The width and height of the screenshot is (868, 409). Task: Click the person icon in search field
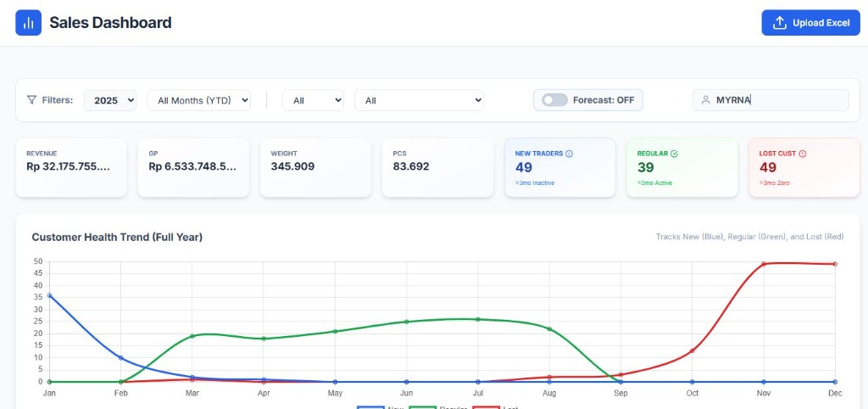[705, 100]
